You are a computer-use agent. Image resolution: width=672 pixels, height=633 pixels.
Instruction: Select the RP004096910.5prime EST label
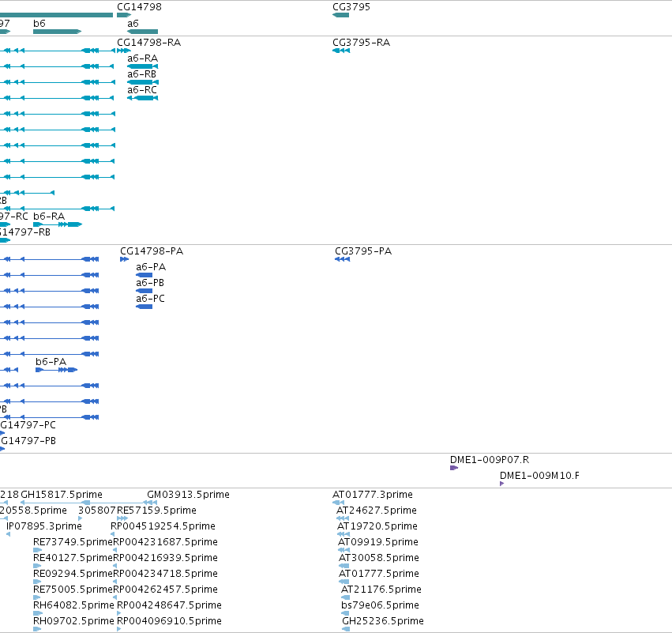click(169, 622)
